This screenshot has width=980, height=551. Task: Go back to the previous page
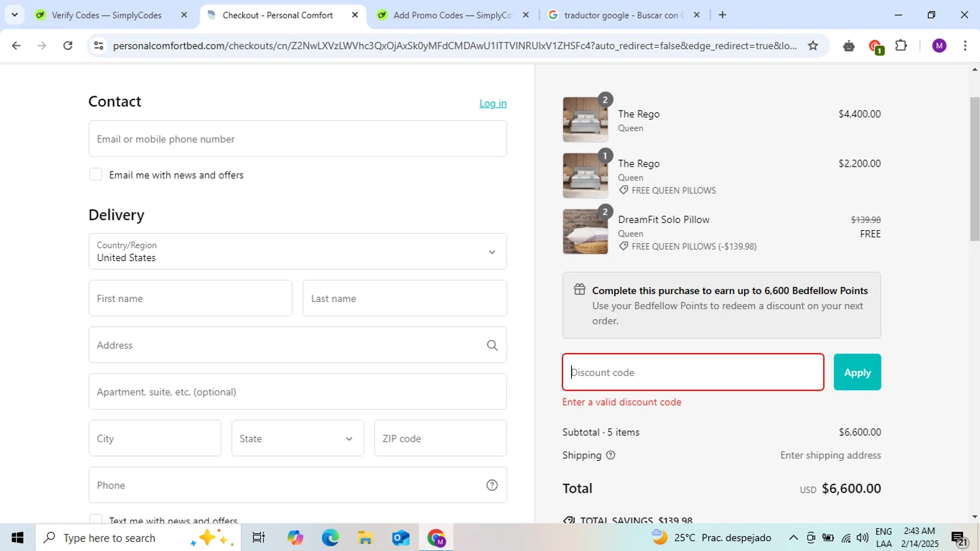[x=16, y=46]
